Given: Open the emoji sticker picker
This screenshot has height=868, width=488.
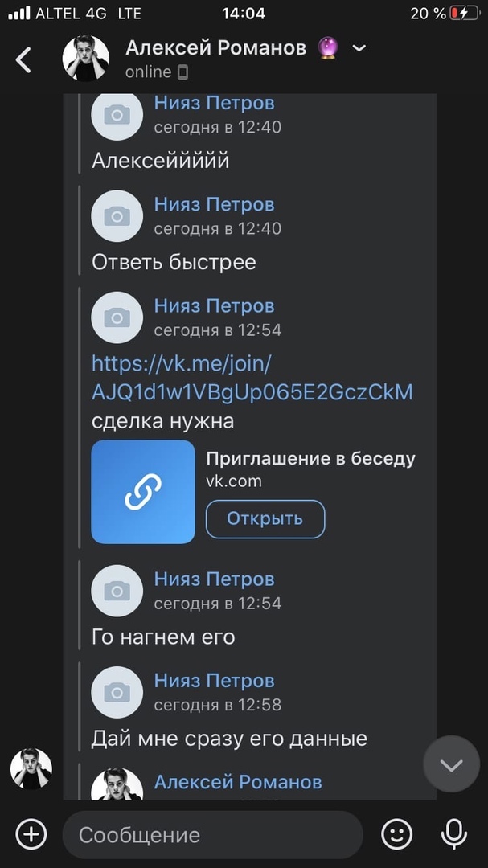Looking at the screenshot, I should (396, 834).
